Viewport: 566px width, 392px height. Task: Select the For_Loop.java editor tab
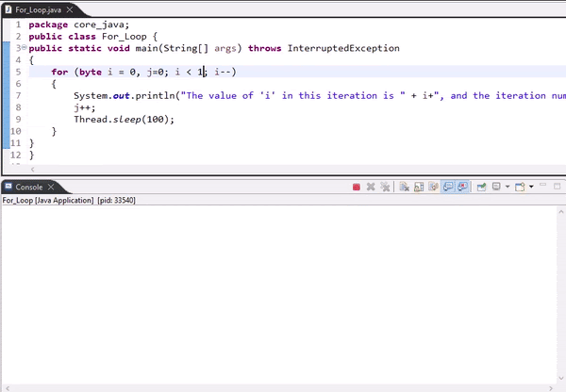[x=39, y=9]
